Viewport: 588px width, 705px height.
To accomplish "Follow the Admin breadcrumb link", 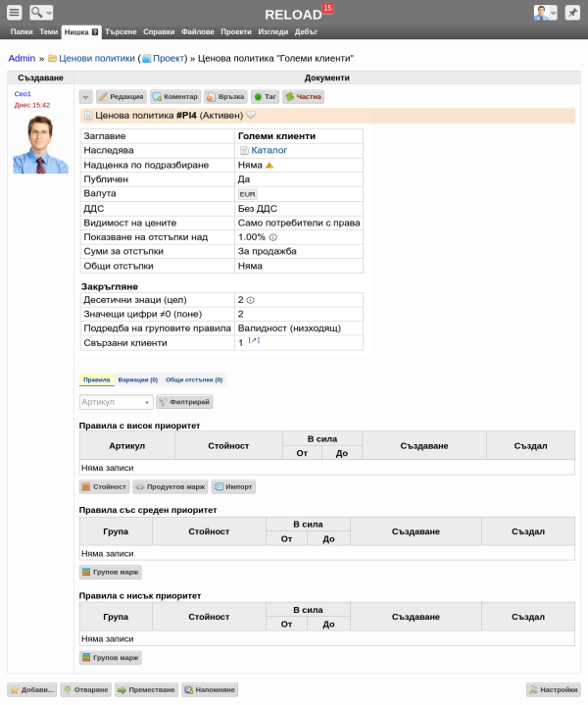I will click(22, 59).
